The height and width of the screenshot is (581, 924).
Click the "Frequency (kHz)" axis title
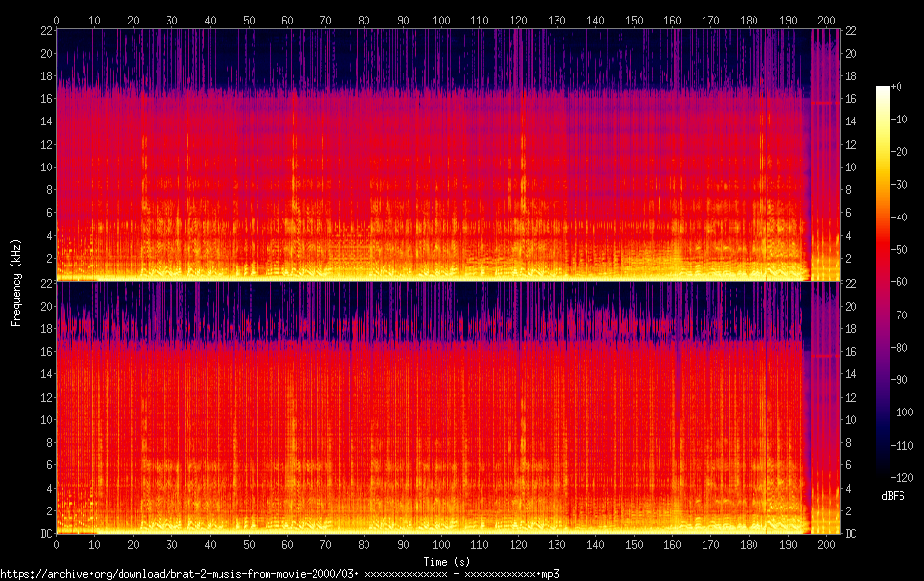click(x=16, y=283)
